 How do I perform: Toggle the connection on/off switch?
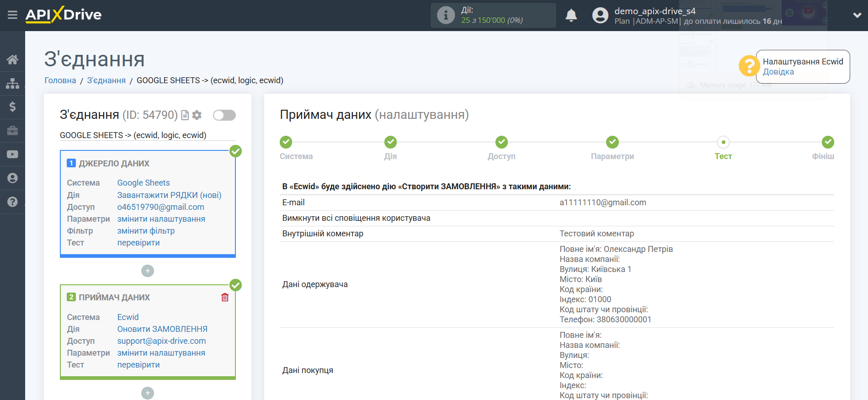[224, 115]
